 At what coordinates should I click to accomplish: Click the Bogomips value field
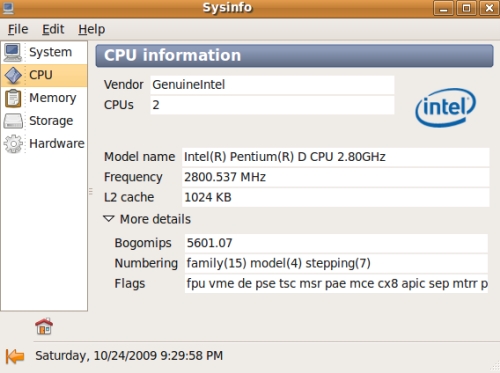[336, 243]
